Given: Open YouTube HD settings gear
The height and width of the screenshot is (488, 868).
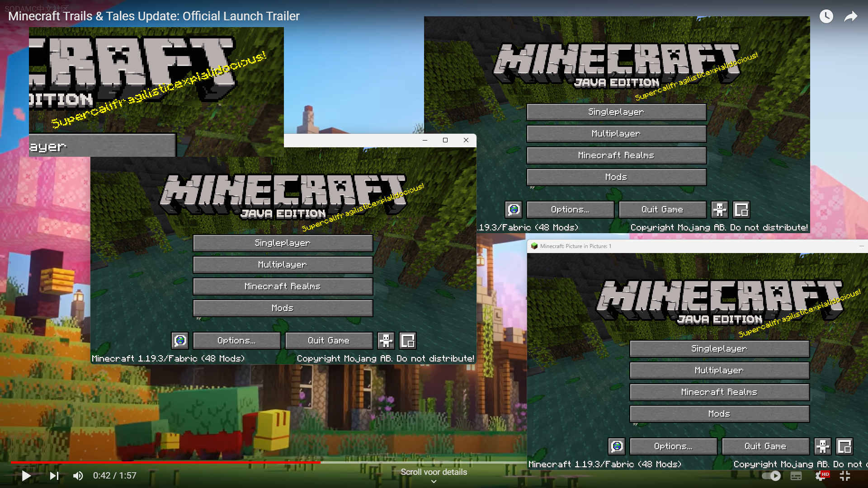Looking at the screenshot, I should 821,476.
